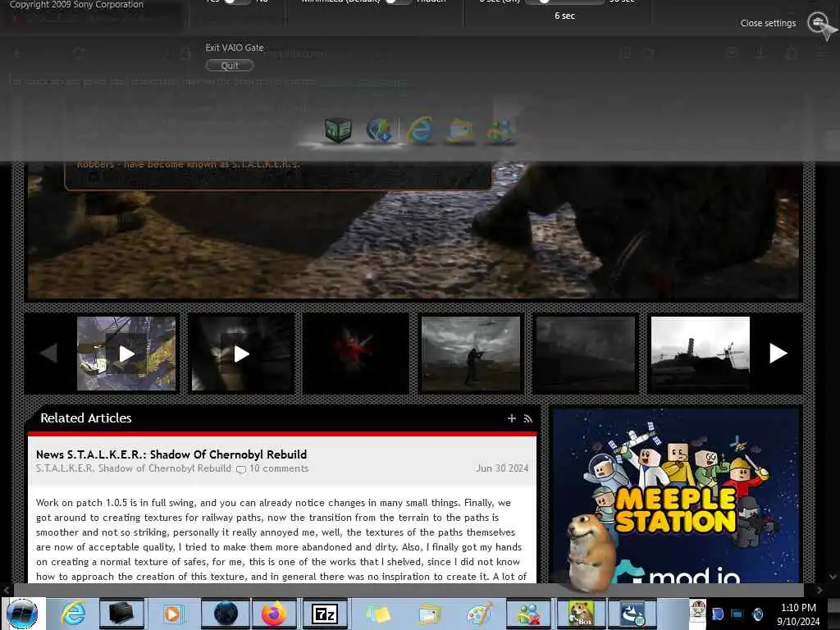Show next media thumbnails with right arrow

778,353
